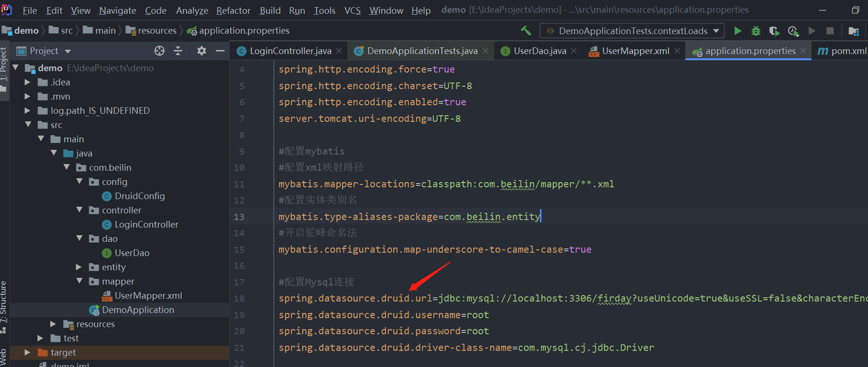This screenshot has width=868, height=367.
Task: Click the Build Project hammer icon
Action: pos(526,31)
